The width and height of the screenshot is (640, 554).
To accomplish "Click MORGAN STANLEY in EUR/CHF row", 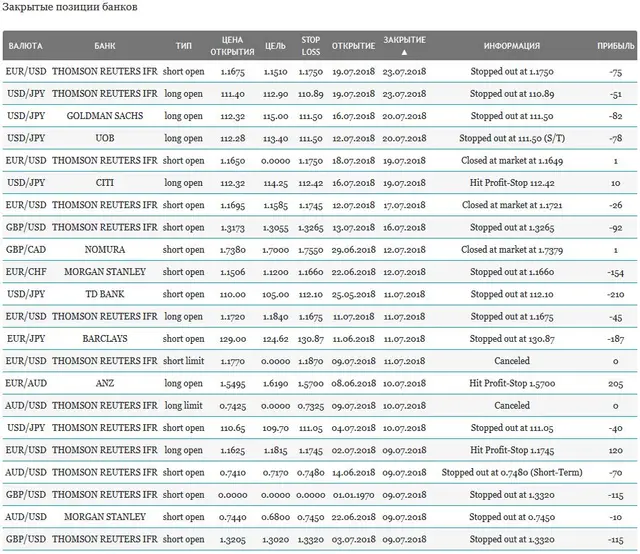I will (105, 272).
